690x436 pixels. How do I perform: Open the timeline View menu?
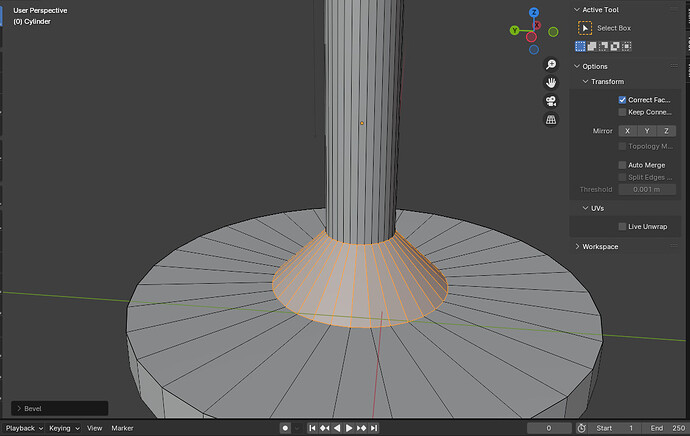click(x=94, y=428)
